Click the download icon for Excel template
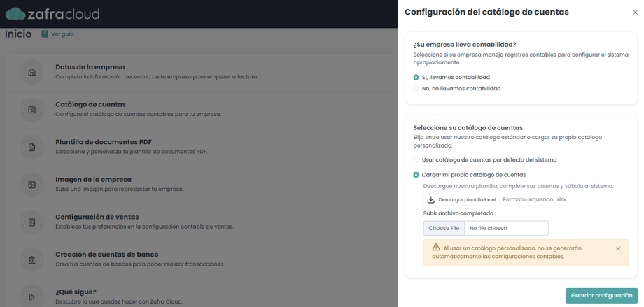 click(x=430, y=199)
